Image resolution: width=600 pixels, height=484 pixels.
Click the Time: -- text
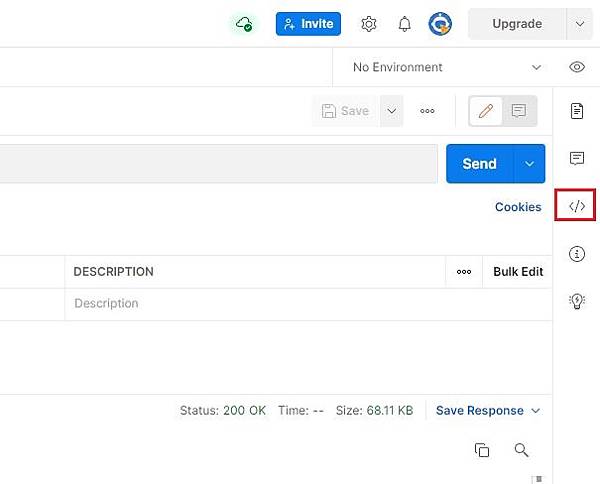(x=301, y=411)
